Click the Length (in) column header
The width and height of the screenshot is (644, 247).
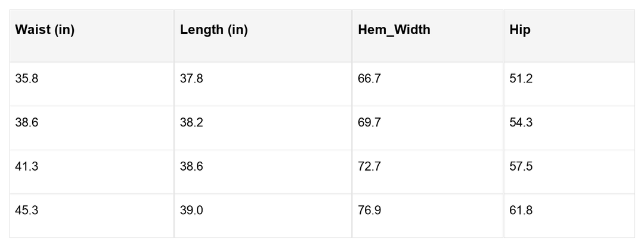213,30
